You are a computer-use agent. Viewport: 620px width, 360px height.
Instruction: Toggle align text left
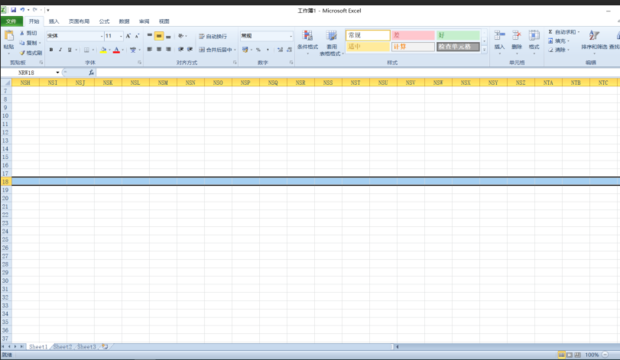point(149,49)
